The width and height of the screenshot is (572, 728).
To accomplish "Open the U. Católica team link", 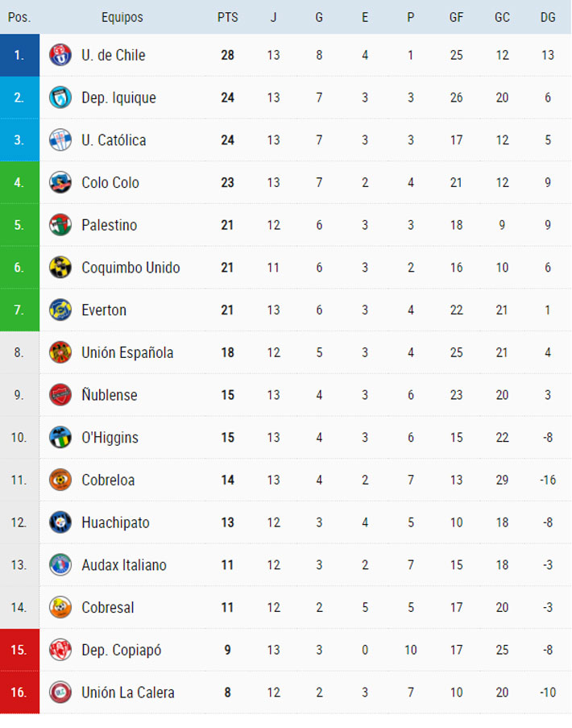I will click(x=114, y=140).
